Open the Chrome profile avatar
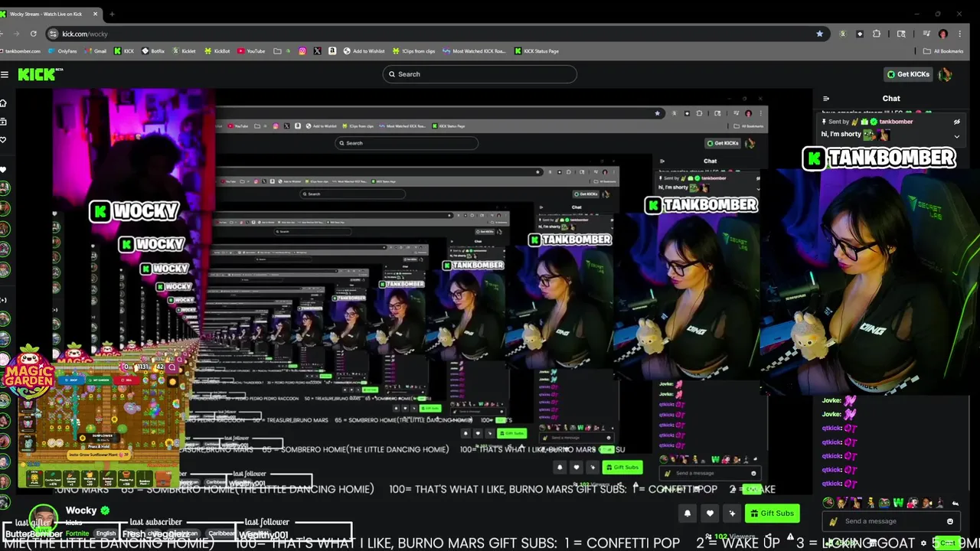Viewport: 980px width, 551px height. point(942,34)
